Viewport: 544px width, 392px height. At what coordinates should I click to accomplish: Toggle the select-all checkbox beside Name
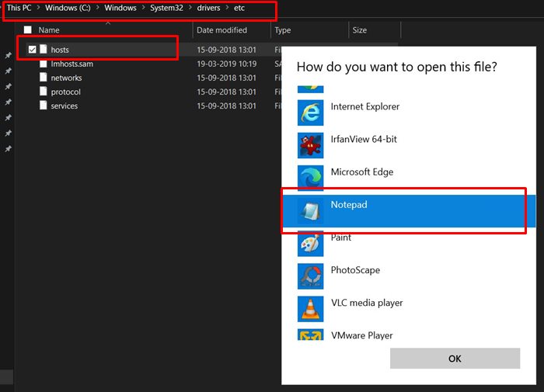point(28,29)
